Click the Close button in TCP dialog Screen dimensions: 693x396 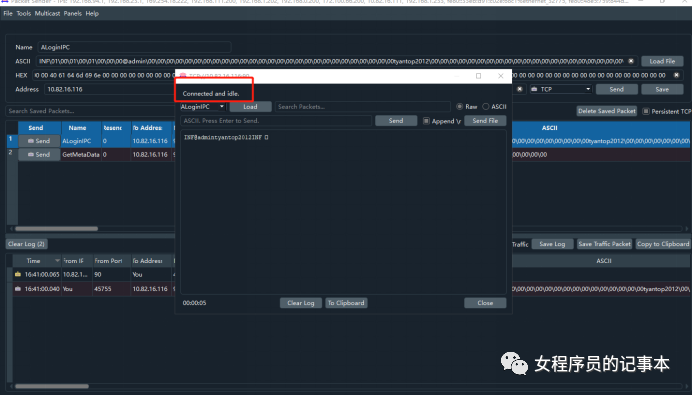coord(485,303)
